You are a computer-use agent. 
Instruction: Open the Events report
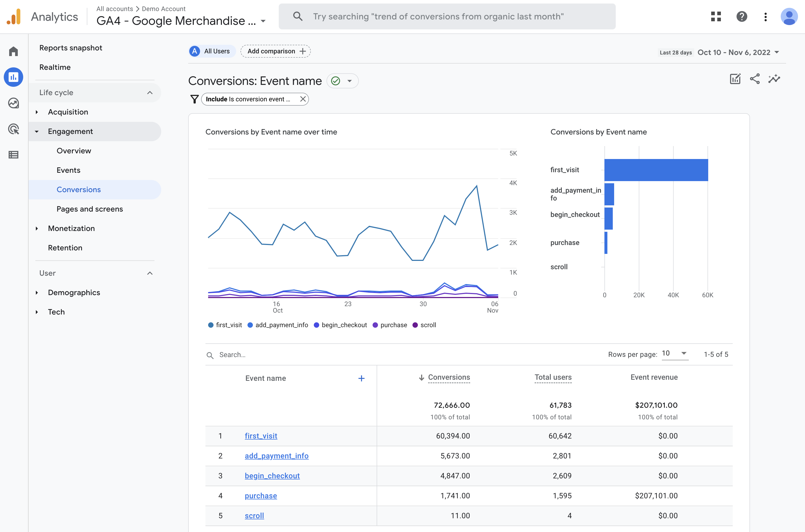pos(68,170)
